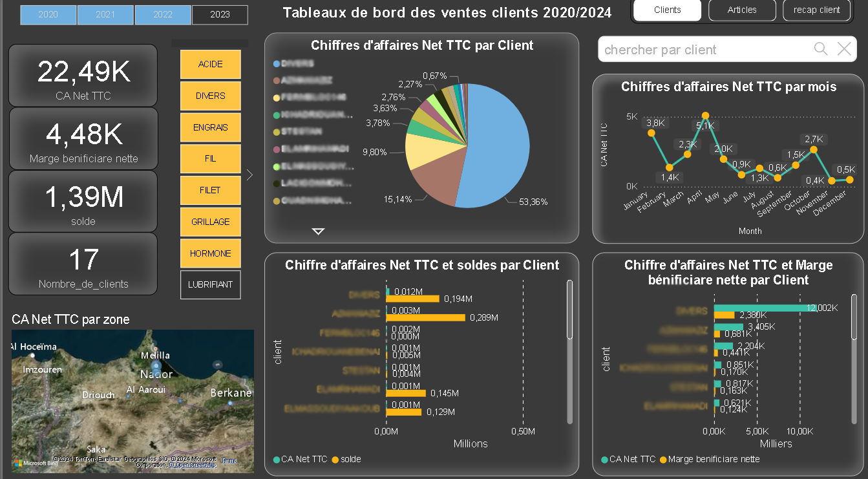Viewport: 868px width, 479px height.
Task: Click the 2,27% pie label
Action: (x=410, y=84)
